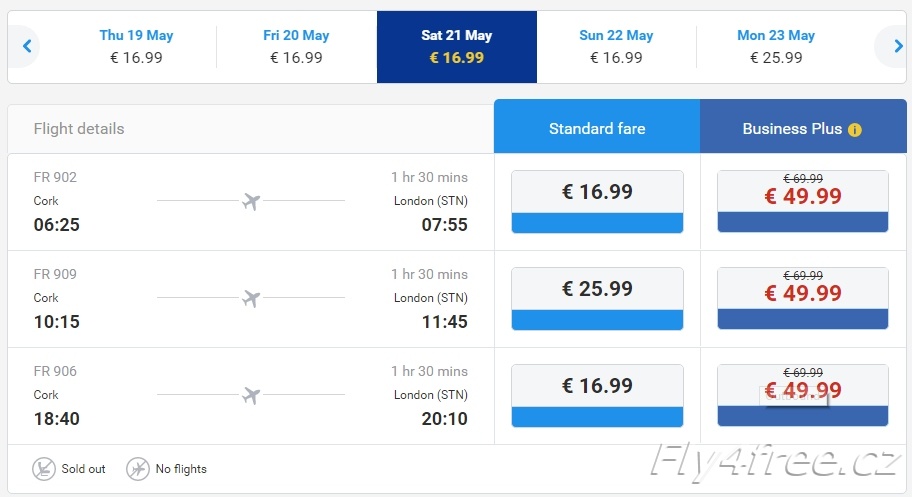
Task: Click the Sold out legend icon
Action: (x=44, y=468)
